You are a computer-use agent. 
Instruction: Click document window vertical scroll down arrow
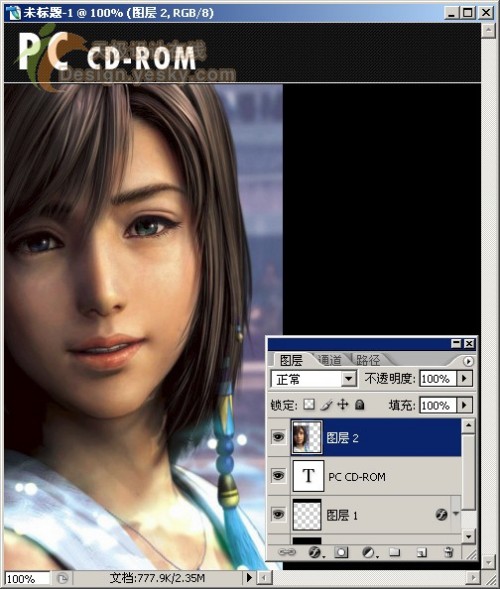pos(488,562)
